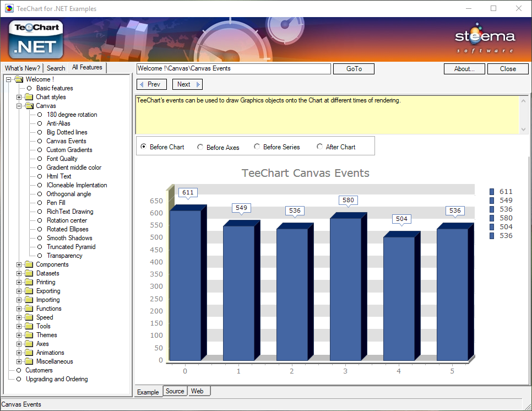The width and height of the screenshot is (532, 411).
Task: Open the Example tab
Action: tap(148, 392)
